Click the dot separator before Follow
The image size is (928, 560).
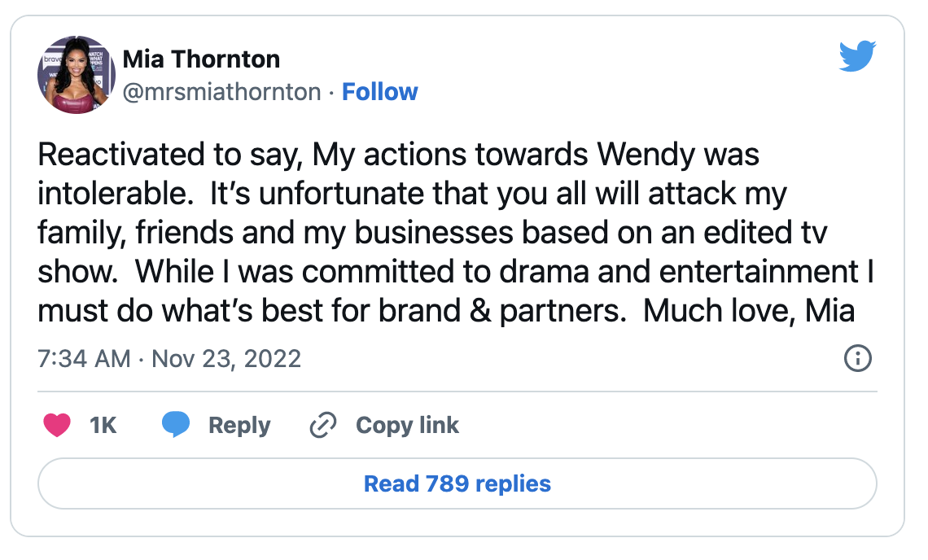(x=331, y=93)
